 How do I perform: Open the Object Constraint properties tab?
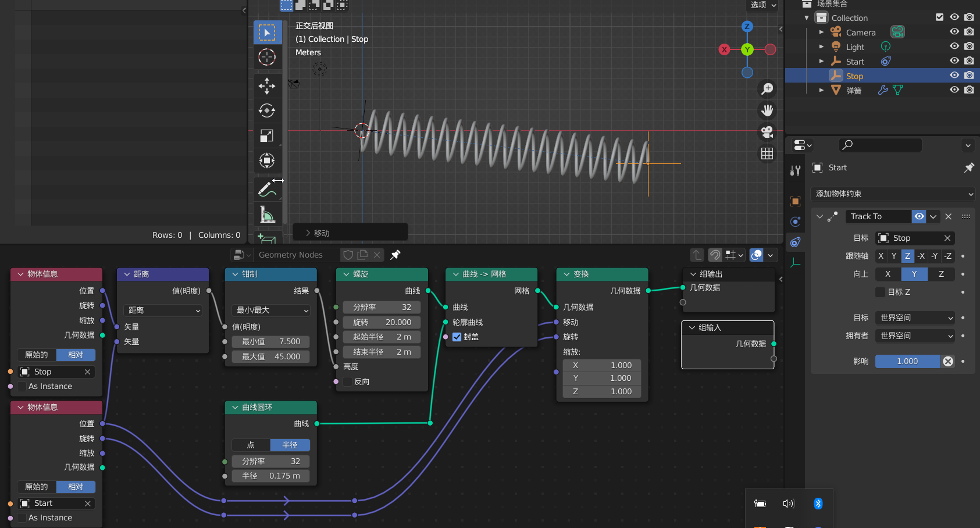click(796, 242)
